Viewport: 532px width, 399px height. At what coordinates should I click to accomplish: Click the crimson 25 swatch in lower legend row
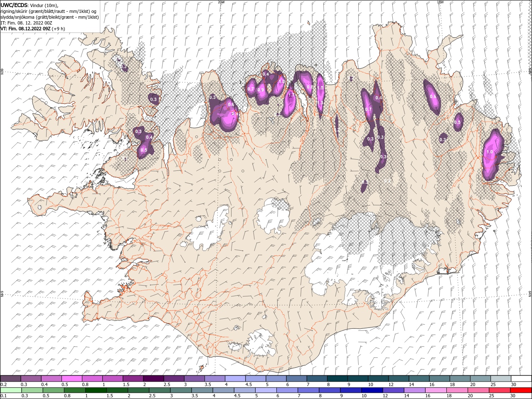[x=500, y=390]
